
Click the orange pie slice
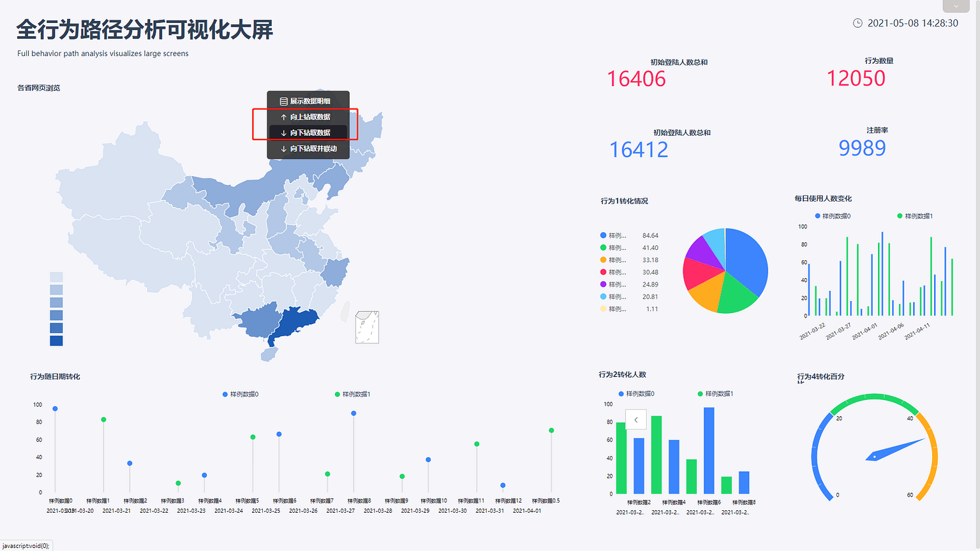point(706,292)
